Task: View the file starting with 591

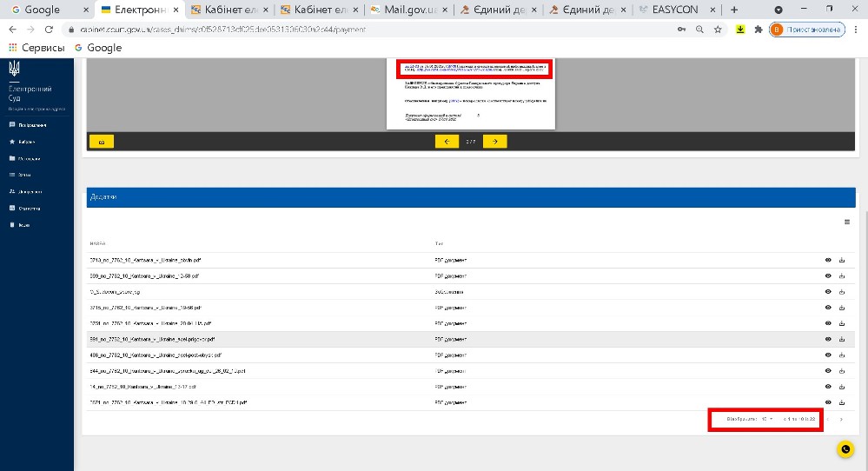Action: [x=827, y=339]
